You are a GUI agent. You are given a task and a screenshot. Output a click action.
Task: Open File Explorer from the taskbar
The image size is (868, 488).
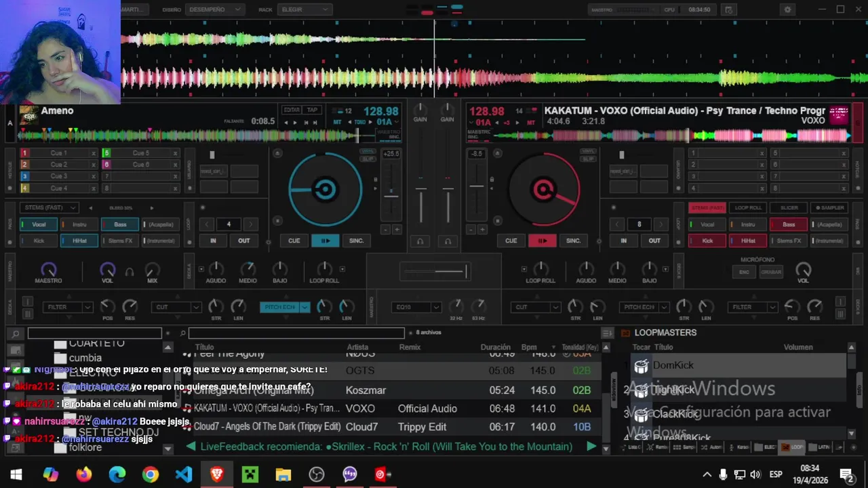(283, 474)
